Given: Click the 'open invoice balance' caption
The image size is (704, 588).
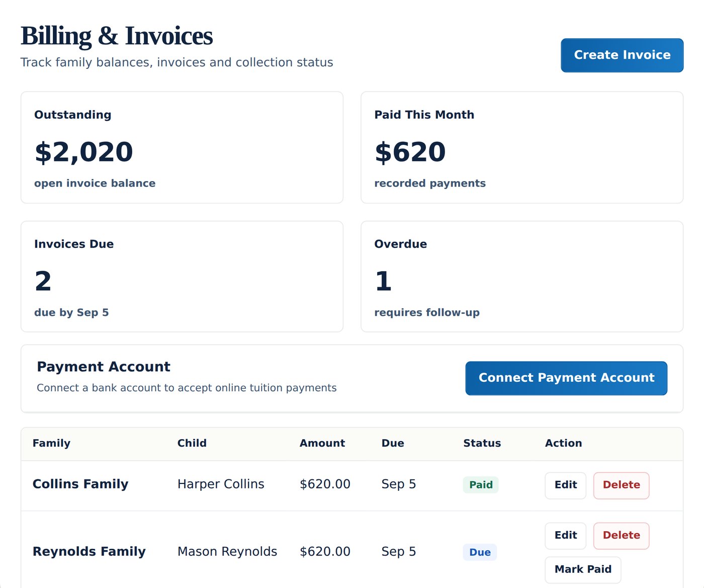Looking at the screenshot, I should [95, 183].
